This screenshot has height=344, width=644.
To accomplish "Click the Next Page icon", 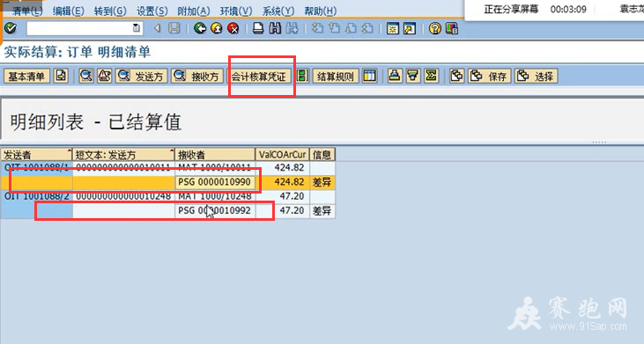I will pyautogui.click(x=351, y=28).
